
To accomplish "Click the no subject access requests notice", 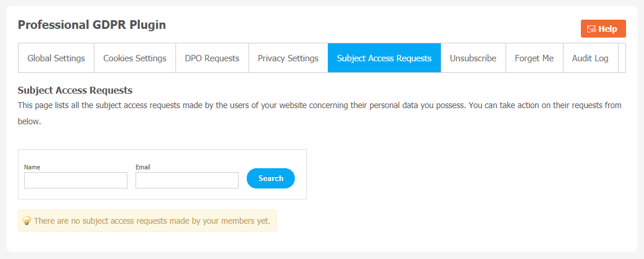I will tap(147, 221).
